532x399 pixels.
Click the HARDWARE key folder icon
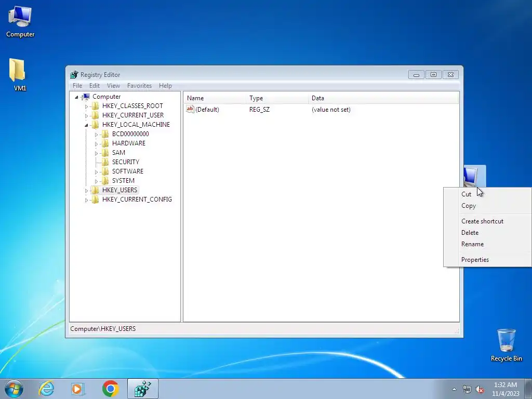105,143
